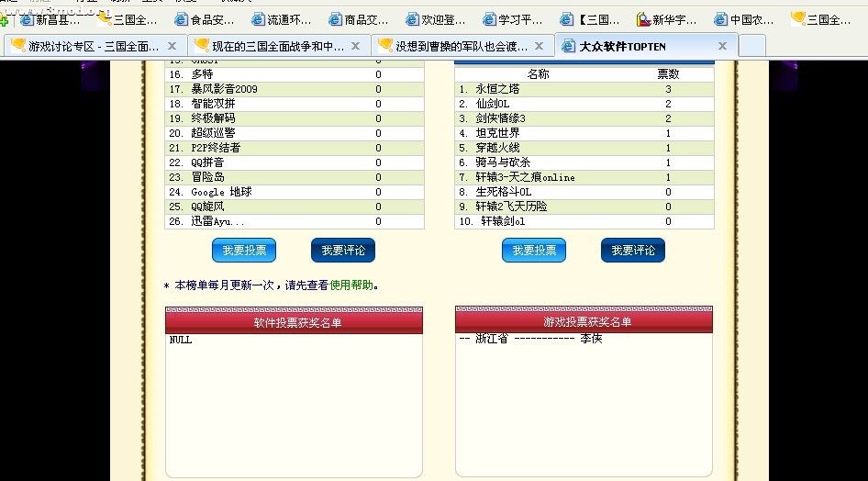Open the 商品交 favorites bookmark

coord(358,19)
